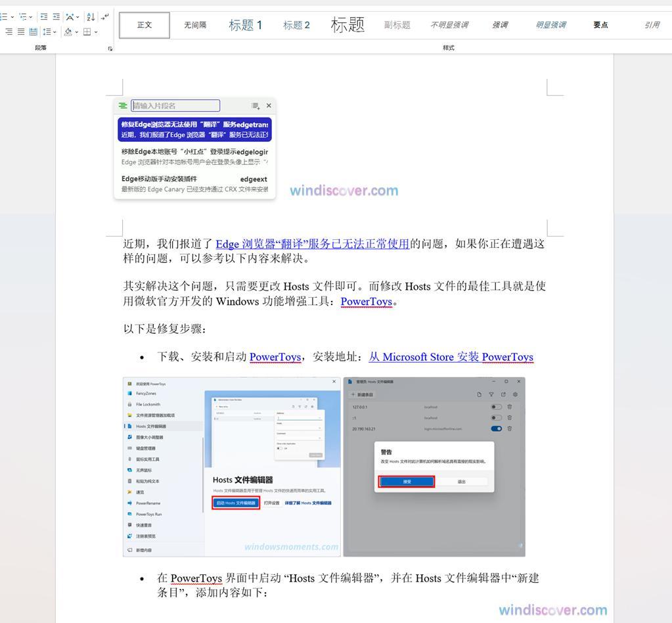
Task: Apply borders with the grid icon
Action: click(87, 32)
